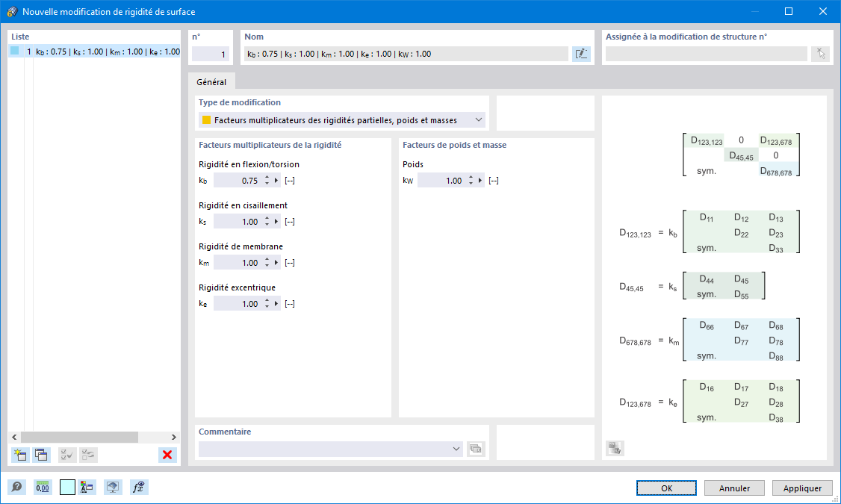This screenshot has height=504, width=841.
Task: Click the icon right of the color square
Action: [87, 487]
